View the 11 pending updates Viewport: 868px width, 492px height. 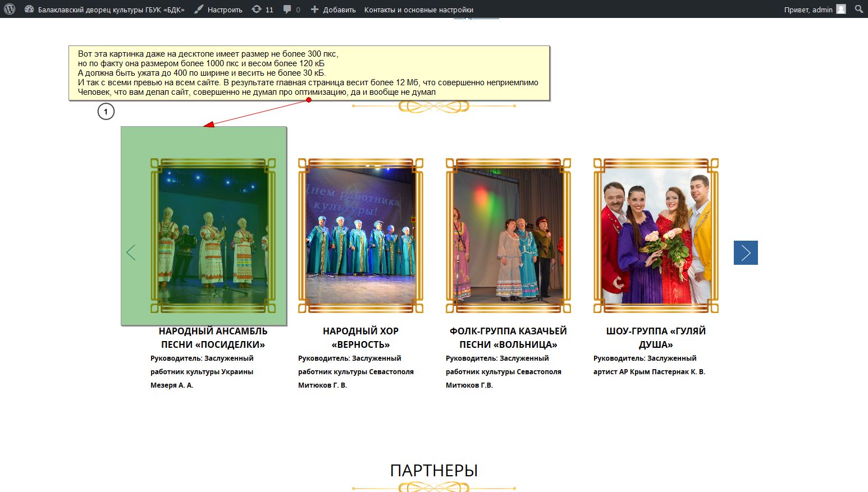pos(269,10)
